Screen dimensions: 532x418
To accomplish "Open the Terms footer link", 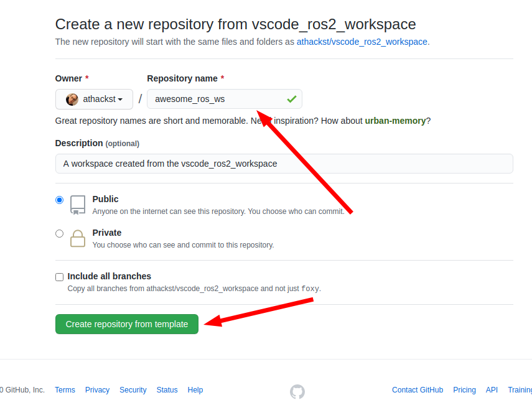I will point(65,390).
